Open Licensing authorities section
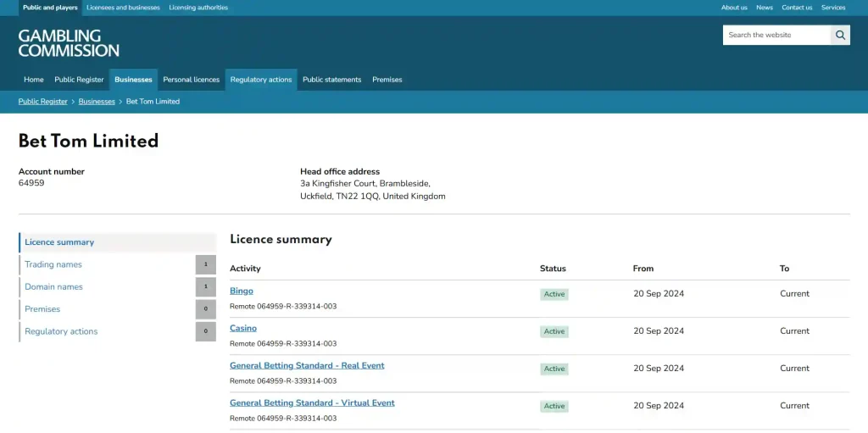 click(x=198, y=8)
